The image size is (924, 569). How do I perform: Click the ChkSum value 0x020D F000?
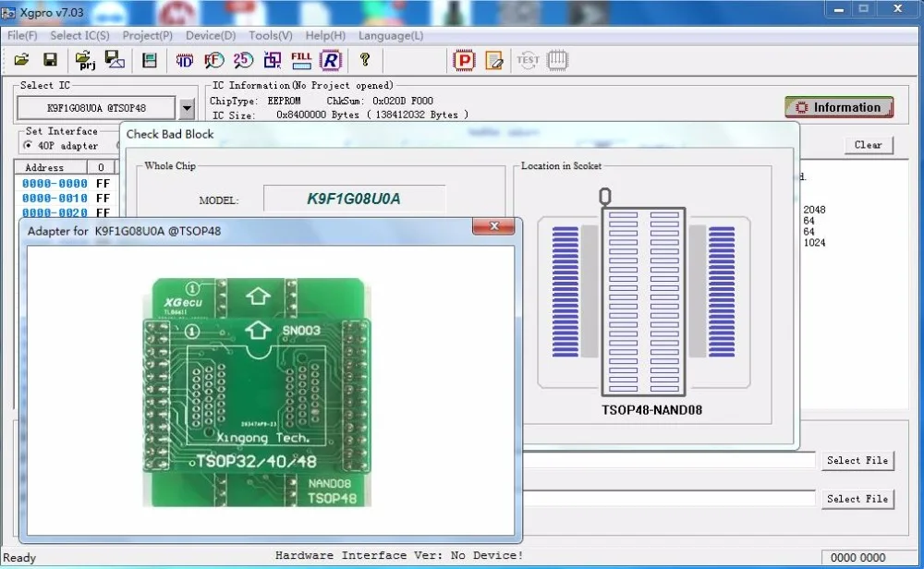tap(403, 101)
